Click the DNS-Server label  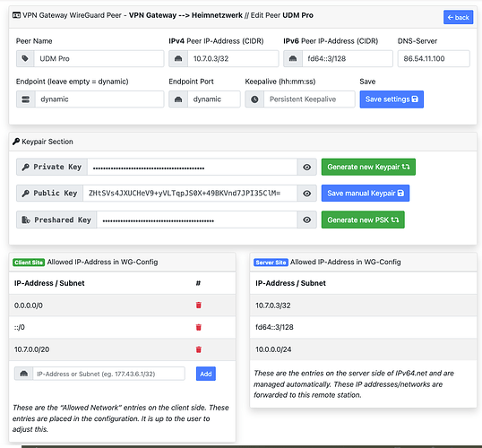(417, 41)
